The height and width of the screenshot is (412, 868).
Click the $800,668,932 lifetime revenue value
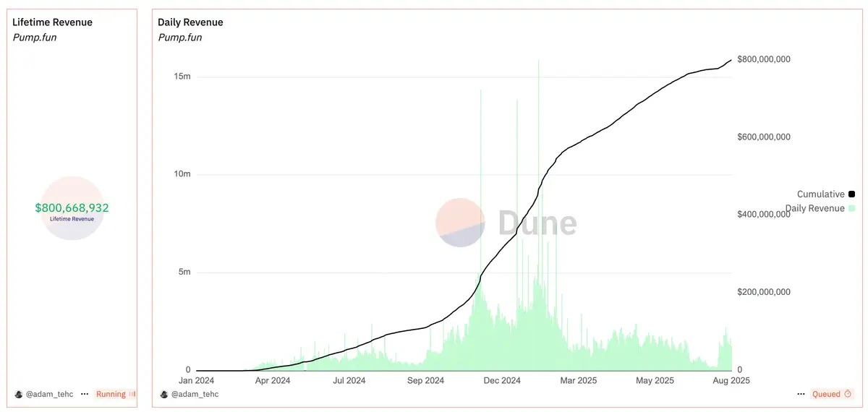72,207
